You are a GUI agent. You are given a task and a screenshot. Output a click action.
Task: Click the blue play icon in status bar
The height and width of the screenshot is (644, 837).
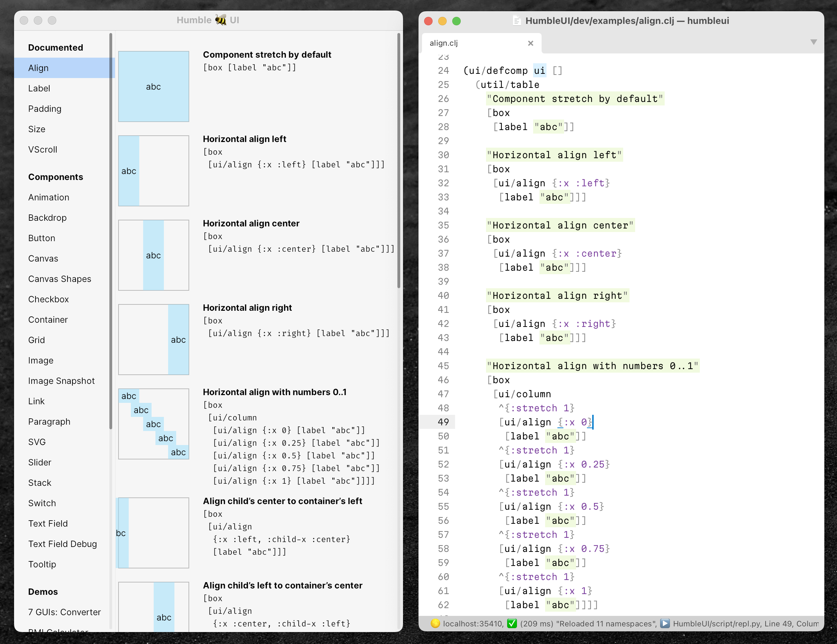(665, 623)
